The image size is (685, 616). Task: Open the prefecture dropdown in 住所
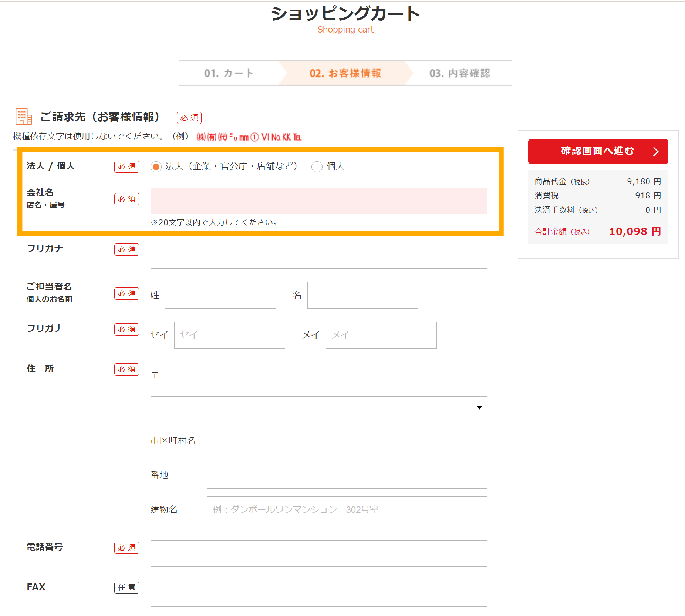click(x=318, y=408)
